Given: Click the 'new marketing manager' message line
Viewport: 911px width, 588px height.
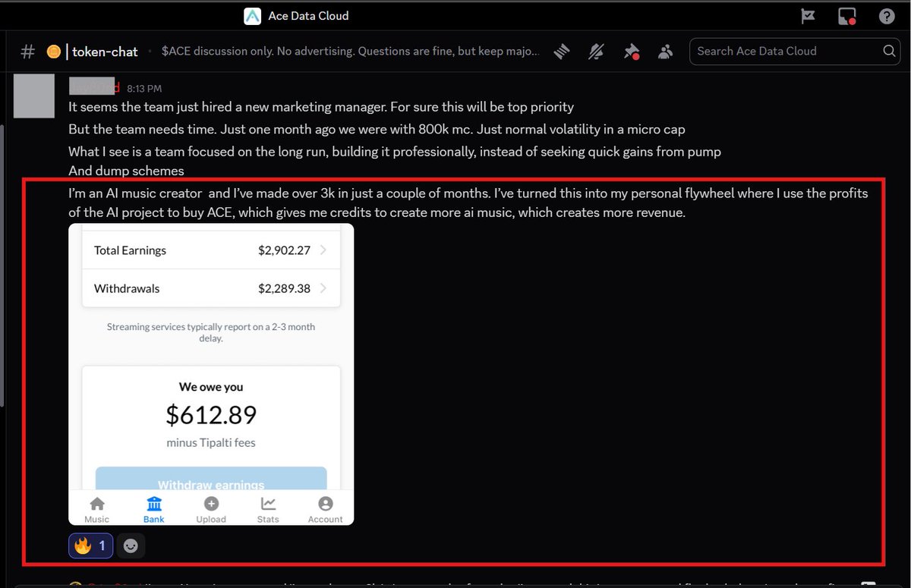Looking at the screenshot, I should [x=321, y=107].
